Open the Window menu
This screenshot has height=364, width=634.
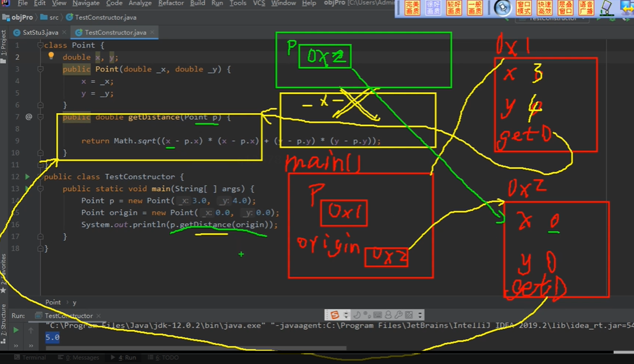click(x=283, y=3)
